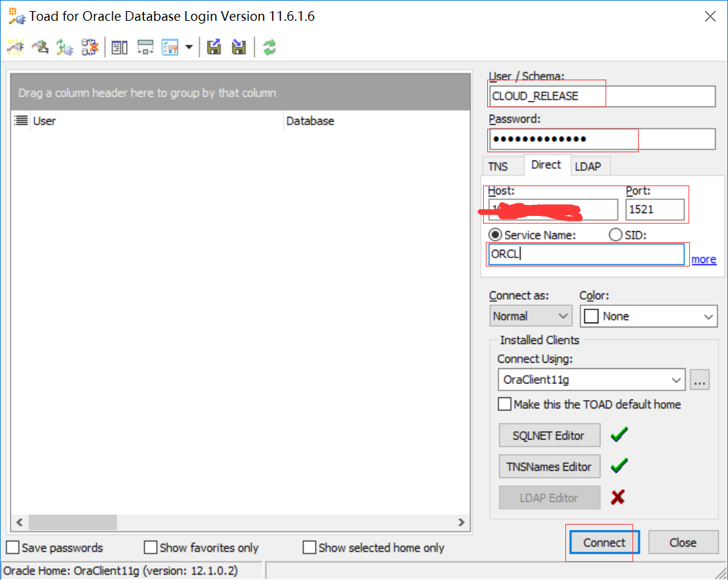Click the Close button
728x580 pixels.
(683, 543)
